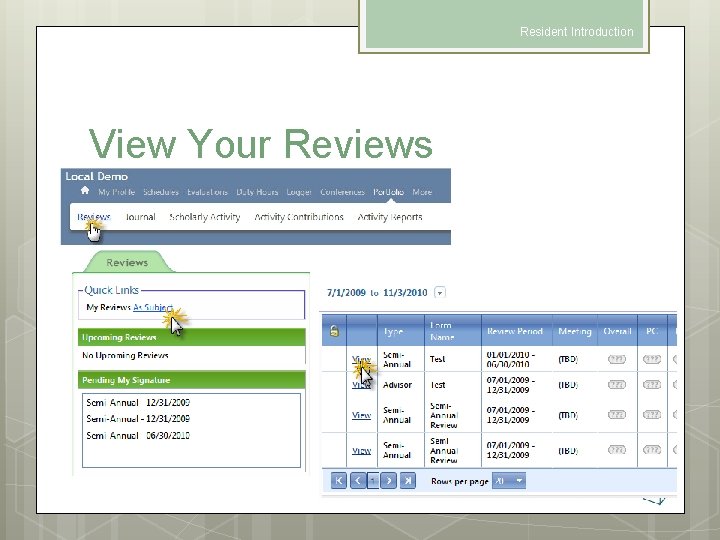Click the PC score badge in the 01/01/2010 row

tap(652, 359)
